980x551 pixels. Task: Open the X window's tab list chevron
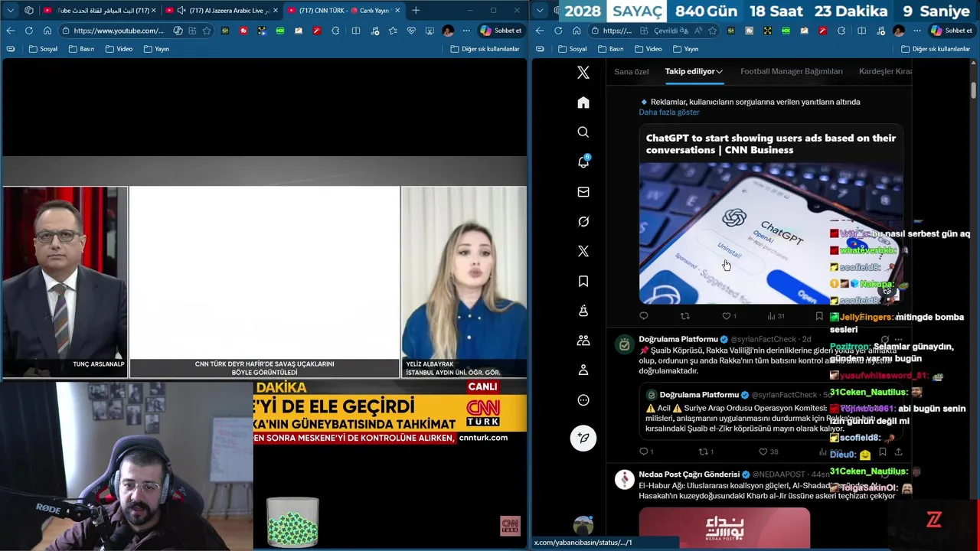coord(540,11)
